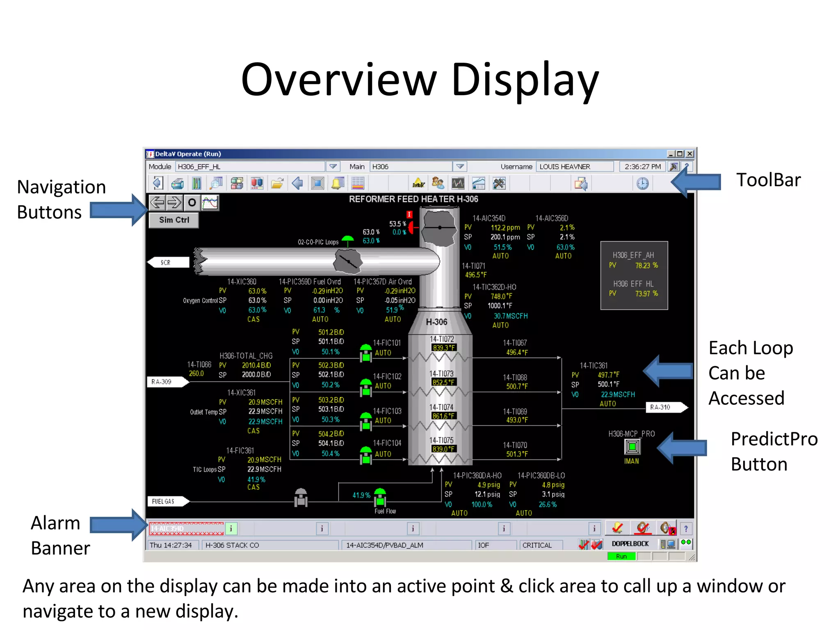Open the Alarm List bell icon
840x630 pixels.
(338, 183)
